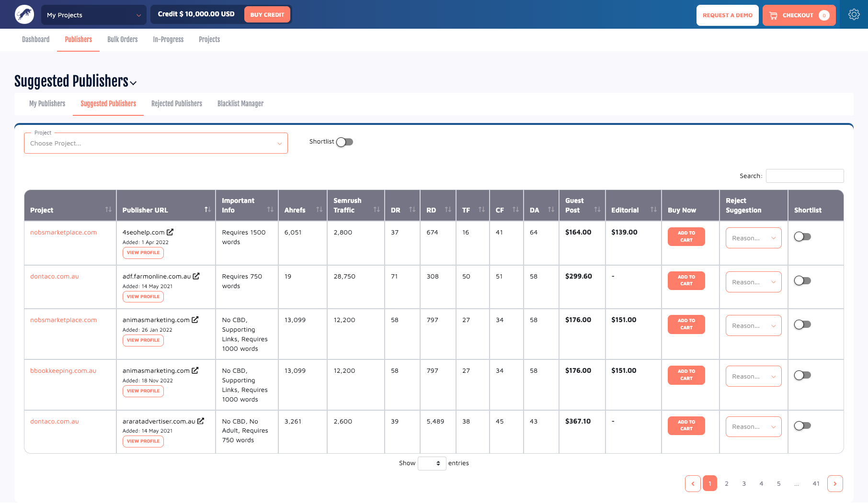Sort table by Ahrefs column arrows
Screen dimensions: 868x503
point(319,210)
